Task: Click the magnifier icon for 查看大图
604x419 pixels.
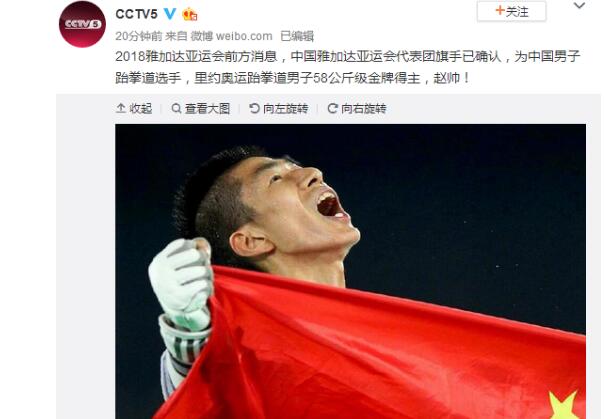Action: coord(176,108)
